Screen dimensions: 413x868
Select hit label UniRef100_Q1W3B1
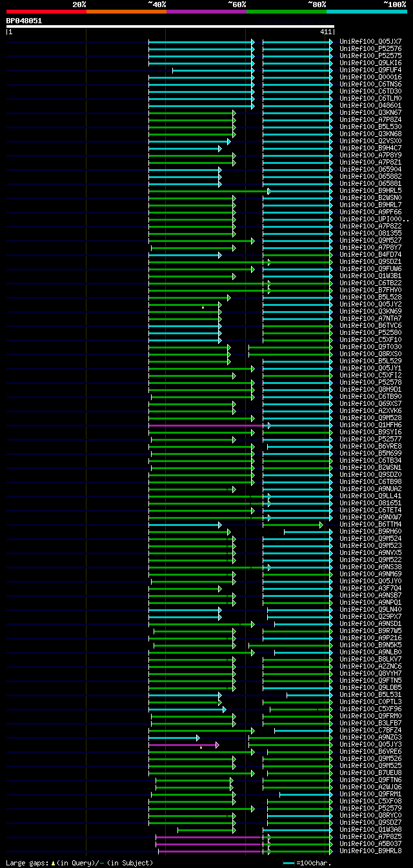(370, 276)
